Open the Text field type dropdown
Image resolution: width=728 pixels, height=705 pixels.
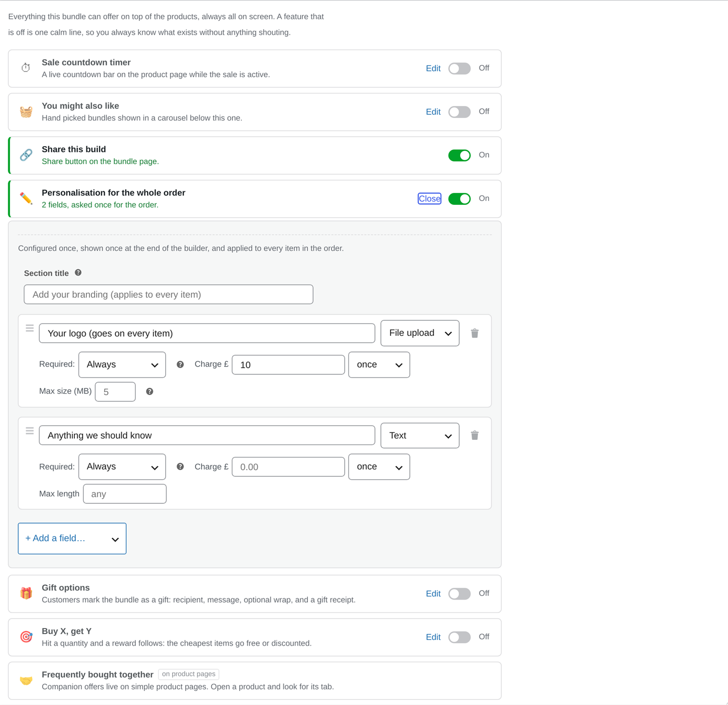[x=420, y=436]
